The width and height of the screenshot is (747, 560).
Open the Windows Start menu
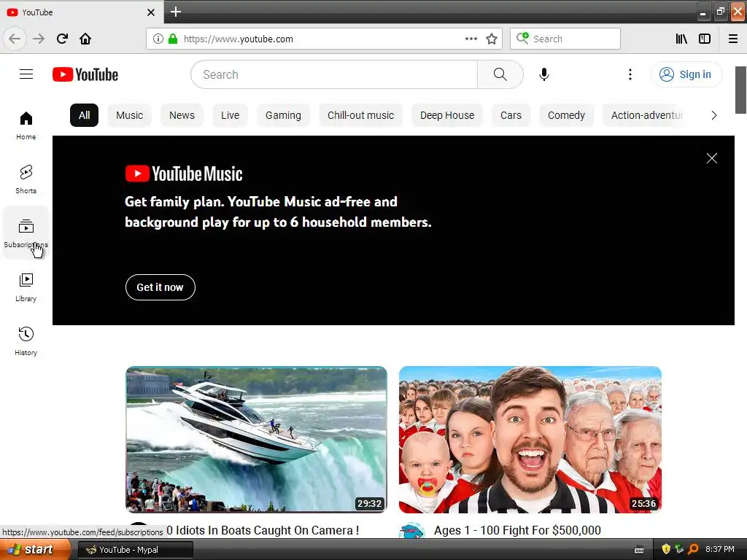coord(35,549)
